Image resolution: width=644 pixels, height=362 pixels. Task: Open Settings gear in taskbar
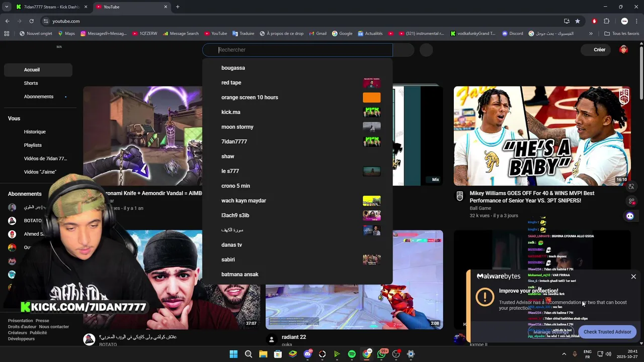click(x=411, y=354)
